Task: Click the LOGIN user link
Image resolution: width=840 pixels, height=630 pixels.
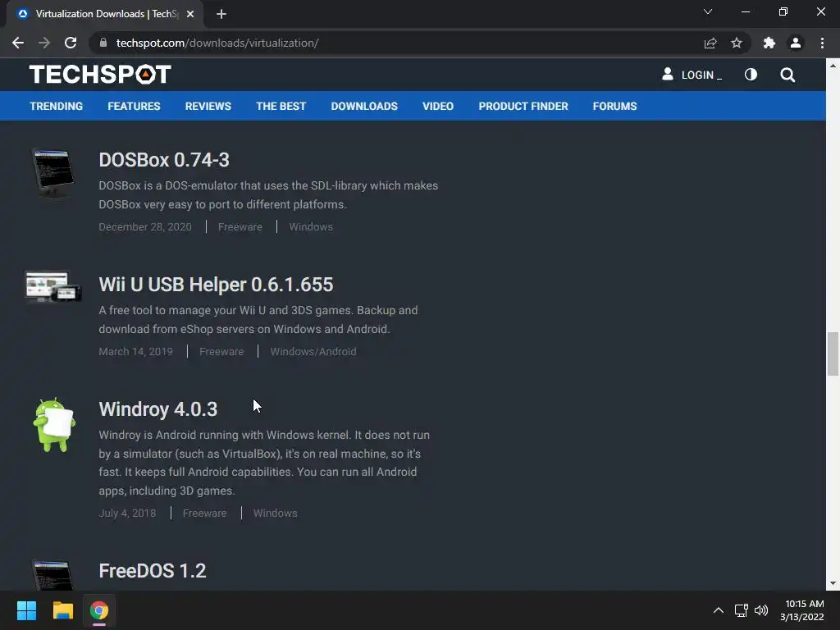Action: pos(692,75)
